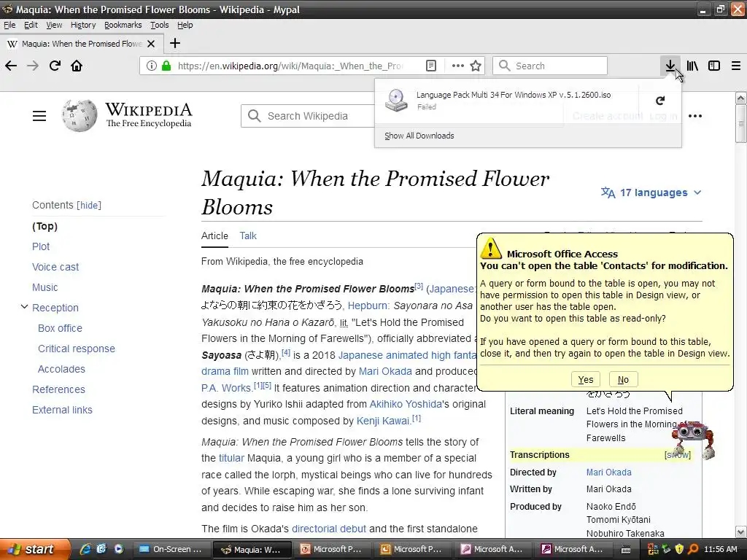Switch to On-Screen Keyboard taskbar item

tap(171, 549)
